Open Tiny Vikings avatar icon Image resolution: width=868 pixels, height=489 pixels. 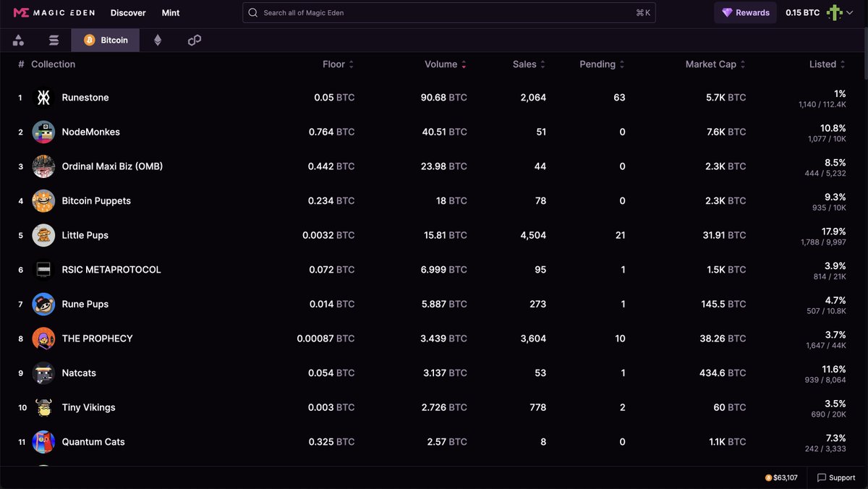[x=43, y=407]
